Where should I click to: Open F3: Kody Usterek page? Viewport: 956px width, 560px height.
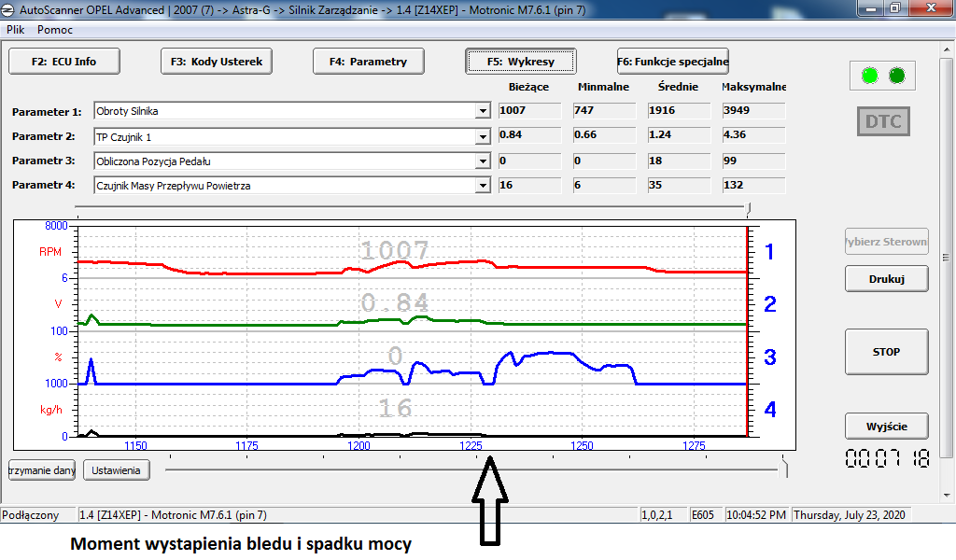click(217, 62)
